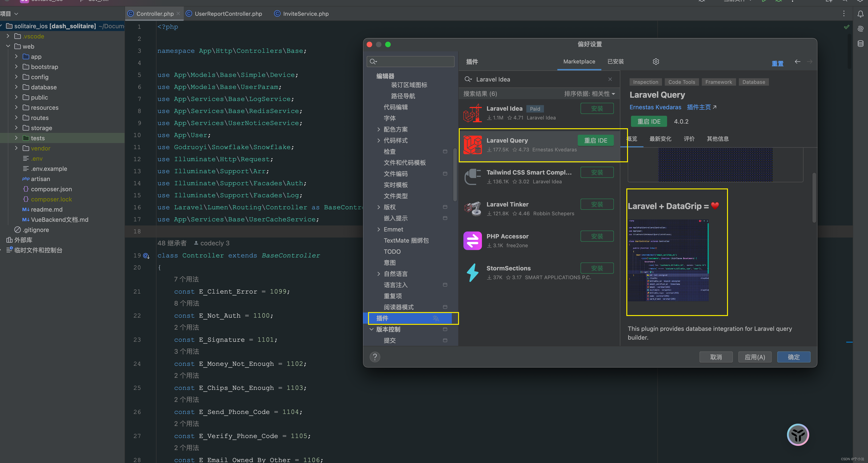Open the UserReportController.php editor tab

[228, 14]
